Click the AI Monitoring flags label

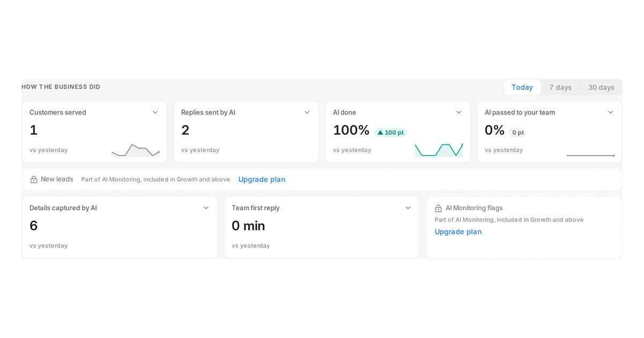click(x=474, y=208)
